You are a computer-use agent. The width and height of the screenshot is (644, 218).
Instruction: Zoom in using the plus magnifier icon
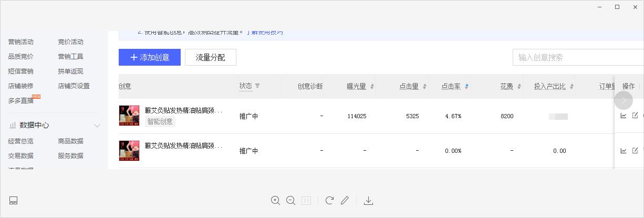pos(275,200)
